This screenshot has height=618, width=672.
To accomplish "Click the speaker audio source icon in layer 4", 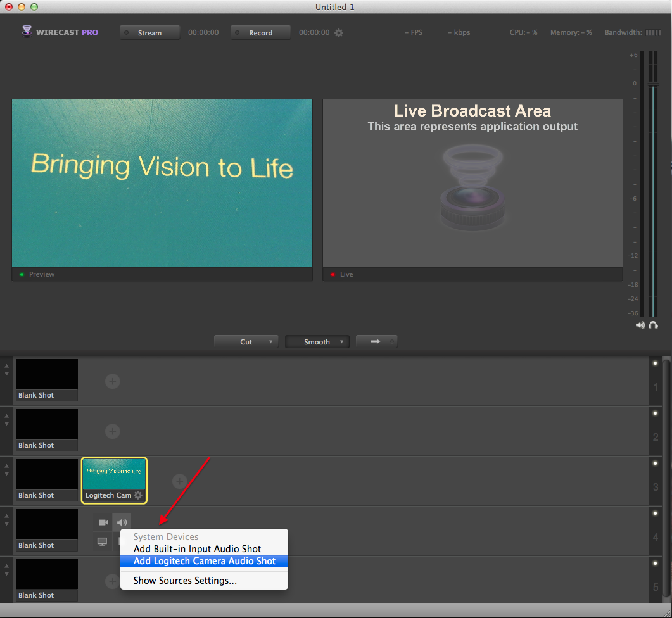I will [122, 522].
